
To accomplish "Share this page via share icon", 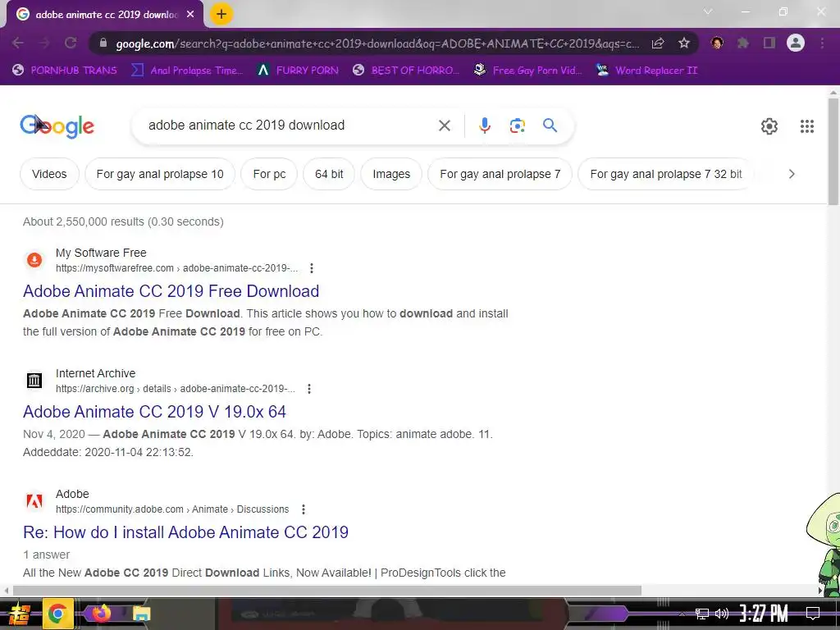I will point(658,43).
